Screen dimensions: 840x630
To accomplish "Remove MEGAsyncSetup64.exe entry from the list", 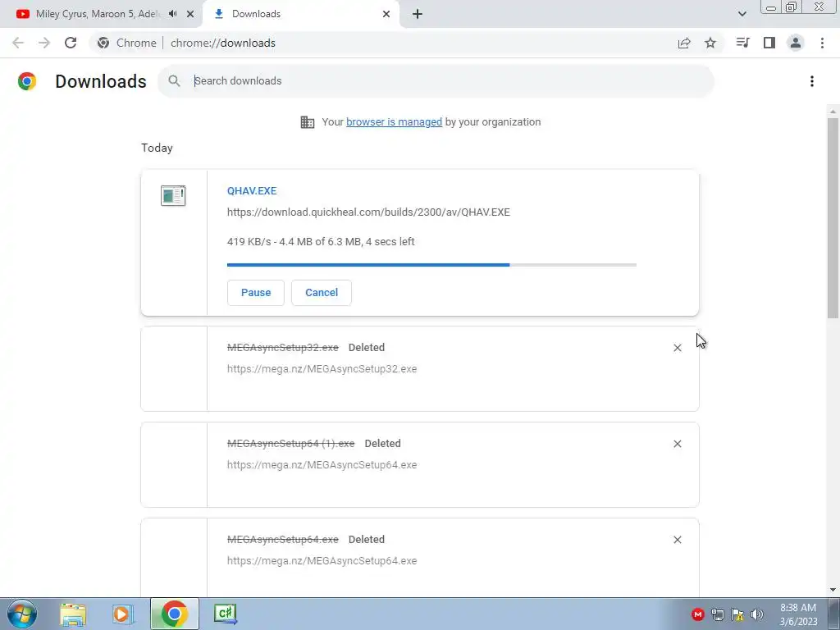I will pos(677,540).
